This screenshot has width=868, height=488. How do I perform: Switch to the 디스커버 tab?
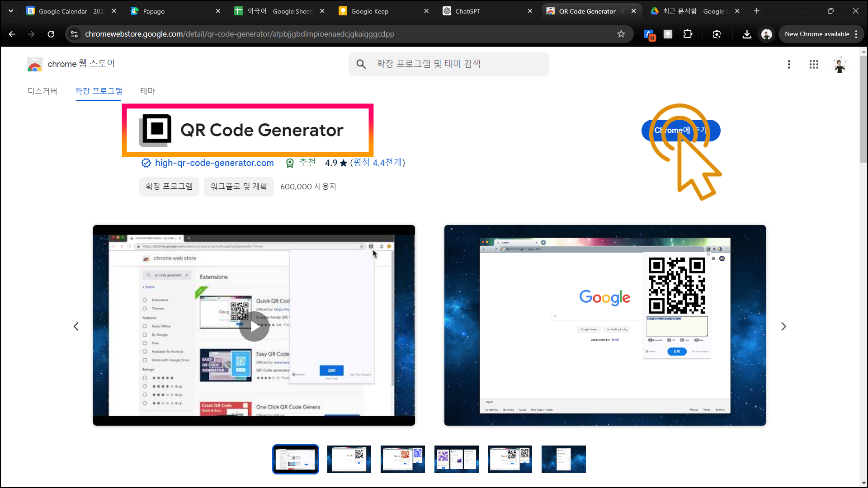[x=42, y=91]
